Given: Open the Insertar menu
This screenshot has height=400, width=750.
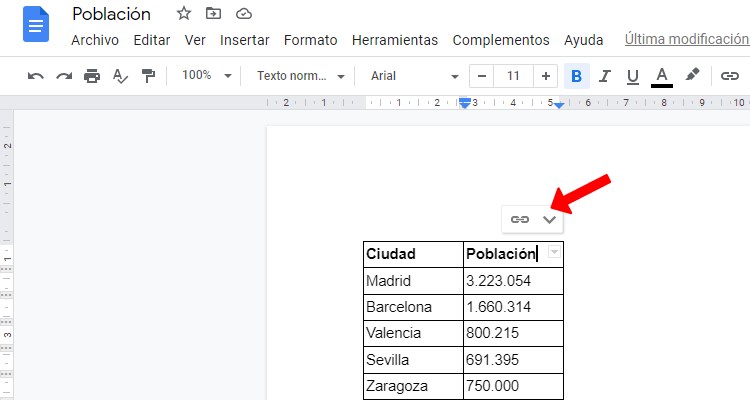Looking at the screenshot, I should (244, 40).
